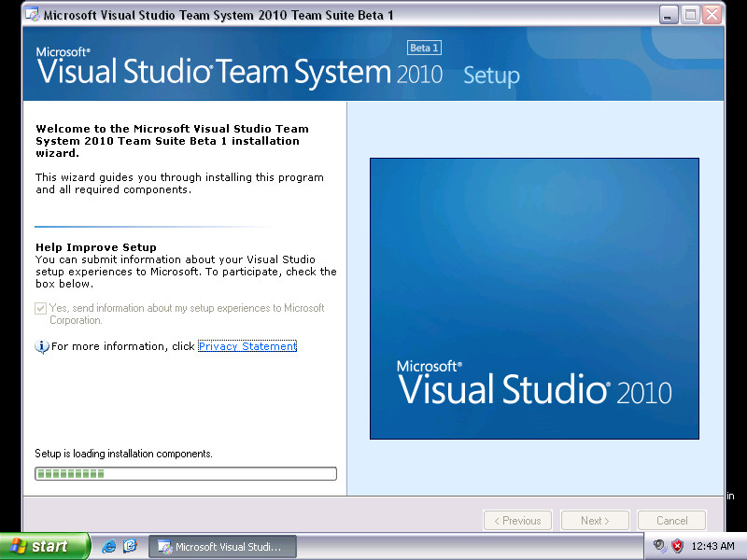Toggle 'Yes, send information about my setup experiences' checkbox
This screenshot has height=560, width=747.
click(x=40, y=309)
